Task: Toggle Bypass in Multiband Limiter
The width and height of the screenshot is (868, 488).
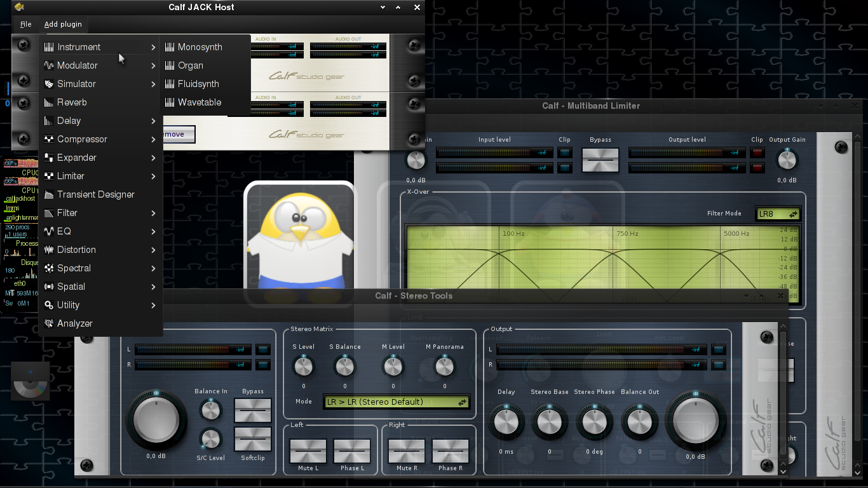Action: tap(600, 160)
